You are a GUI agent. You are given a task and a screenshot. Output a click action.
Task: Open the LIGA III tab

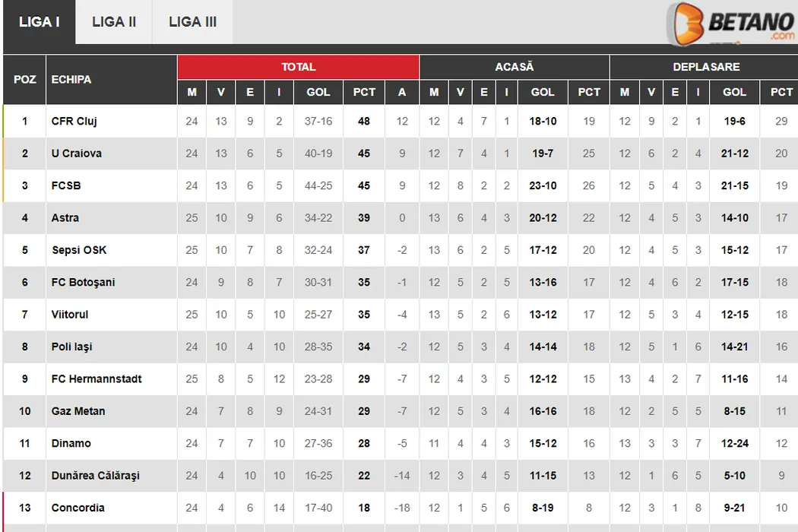(x=192, y=22)
